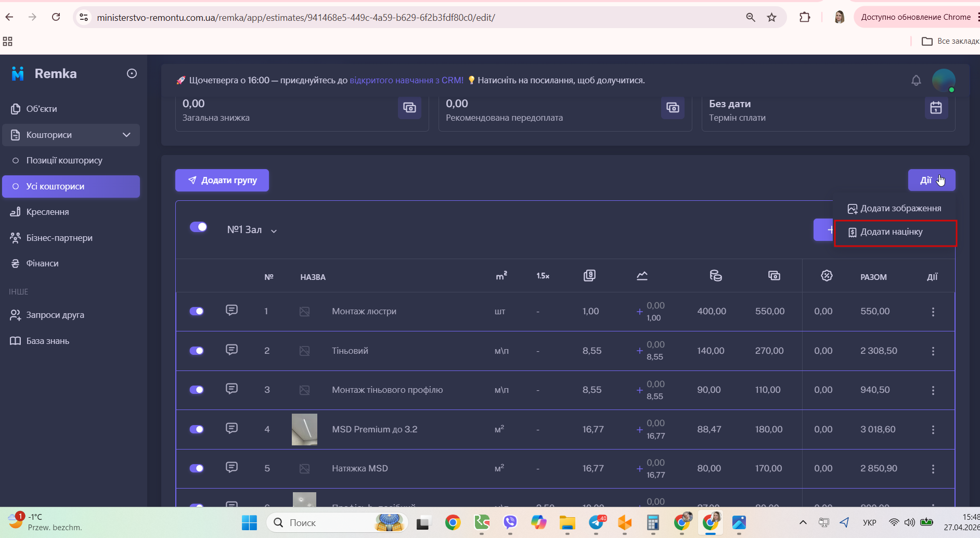This screenshot has height=538, width=980.
Task: Add quantity plus for Тіньовий
Action: pyautogui.click(x=639, y=351)
